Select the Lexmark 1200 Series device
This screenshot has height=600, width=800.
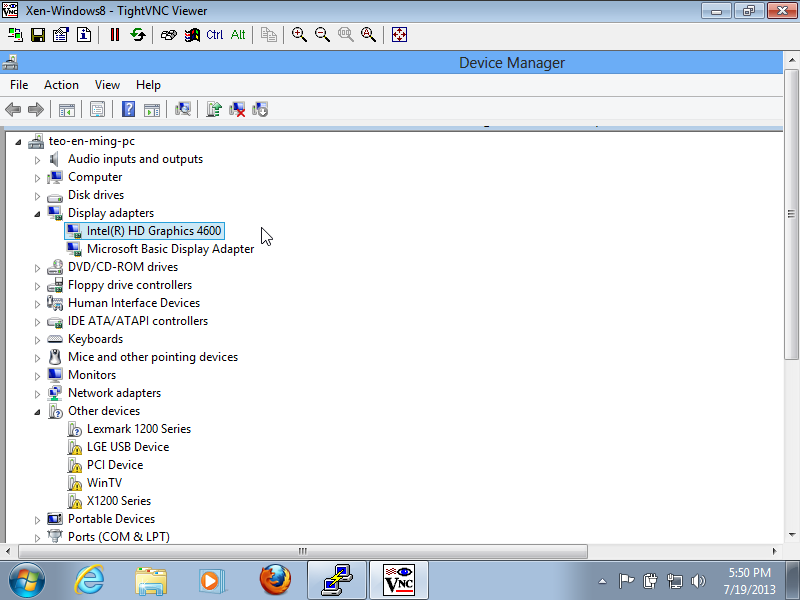point(138,429)
